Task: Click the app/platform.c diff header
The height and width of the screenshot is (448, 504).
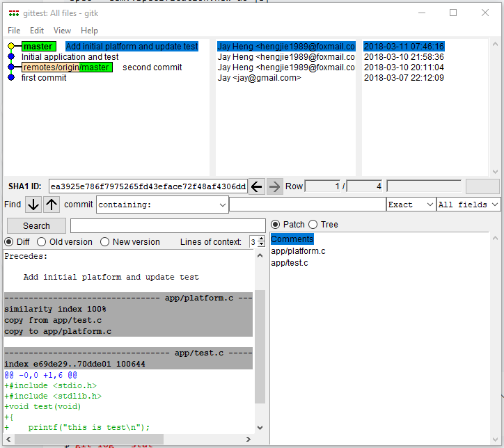Action: coord(128,298)
